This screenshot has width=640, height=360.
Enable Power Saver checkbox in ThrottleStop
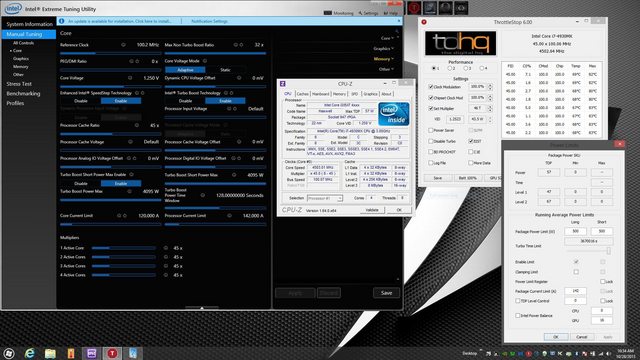click(x=431, y=130)
